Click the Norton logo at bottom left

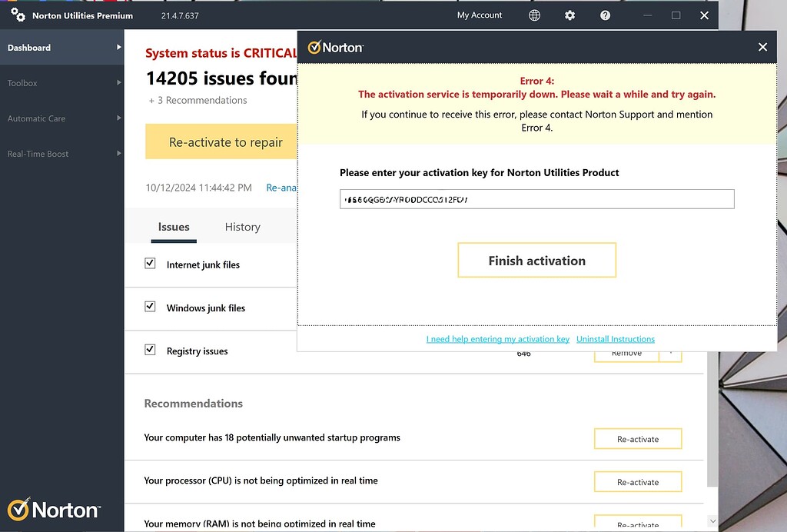click(54, 510)
